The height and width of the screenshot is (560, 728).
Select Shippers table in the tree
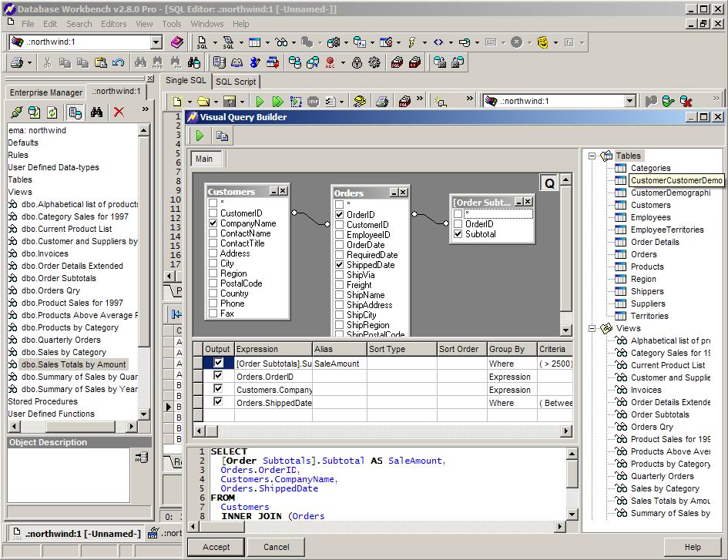647,291
